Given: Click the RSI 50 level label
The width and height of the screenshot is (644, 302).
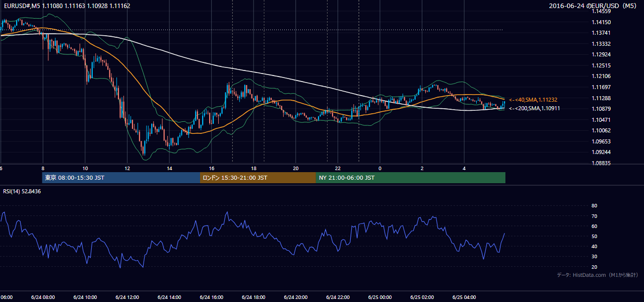Looking at the screenshot, I should (x=594, y=236).
